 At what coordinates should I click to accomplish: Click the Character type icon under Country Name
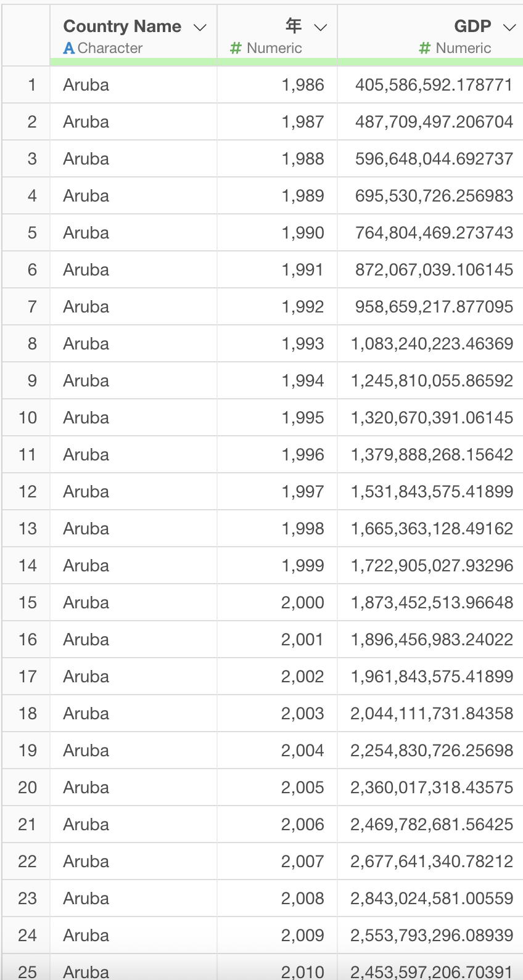69,48
